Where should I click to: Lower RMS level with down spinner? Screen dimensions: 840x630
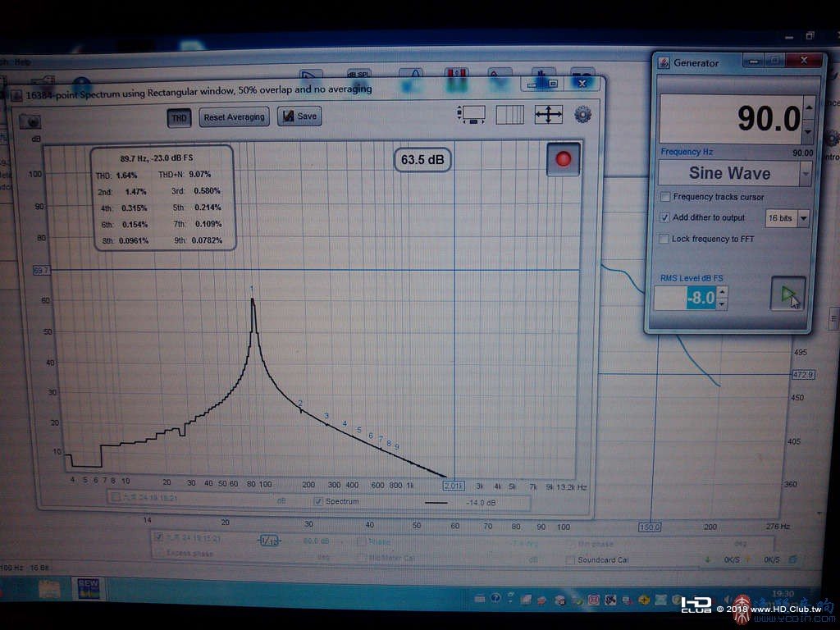coord(722,304)
